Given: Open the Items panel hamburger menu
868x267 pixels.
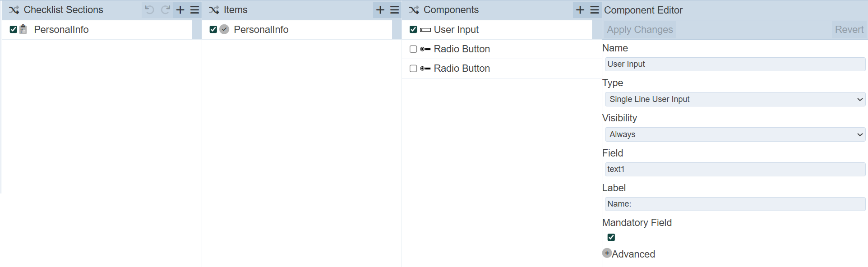Looking at the screenshot, I should 395,10.
